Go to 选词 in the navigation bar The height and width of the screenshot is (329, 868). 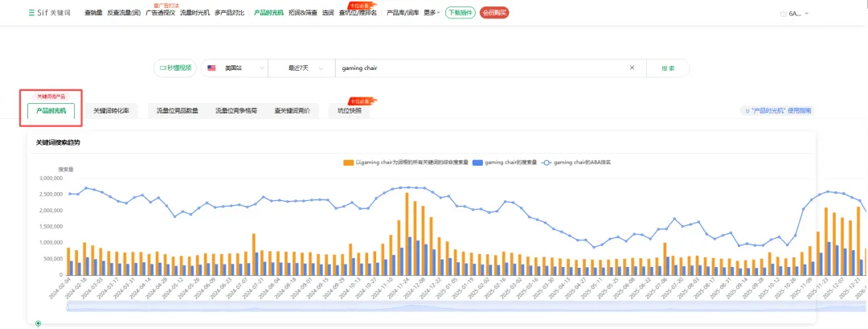click(x=328, y=13)
